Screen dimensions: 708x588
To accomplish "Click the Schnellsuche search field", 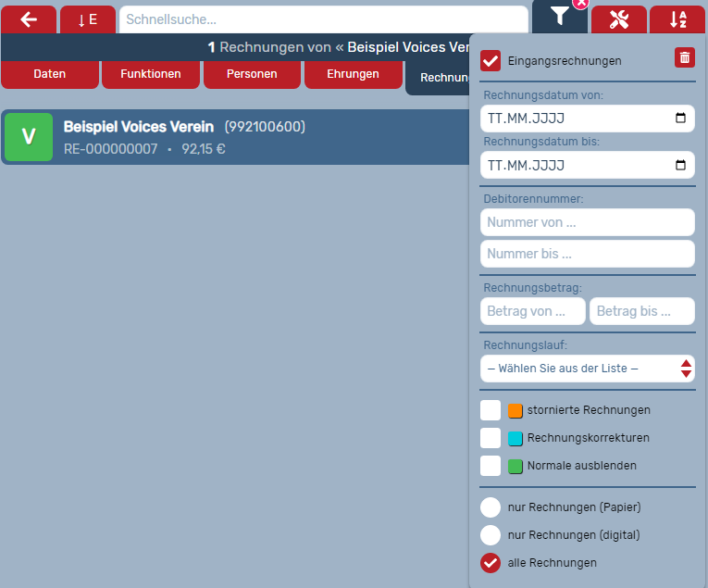I will click(x=323, y=19).
